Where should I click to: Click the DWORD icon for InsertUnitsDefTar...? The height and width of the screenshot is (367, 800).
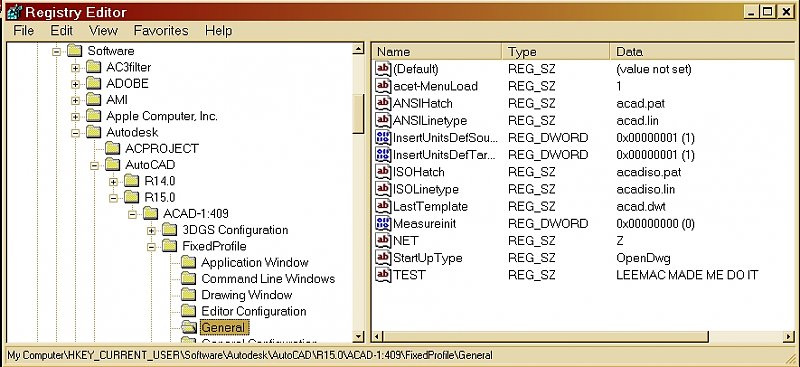click(x=383, y=154)
